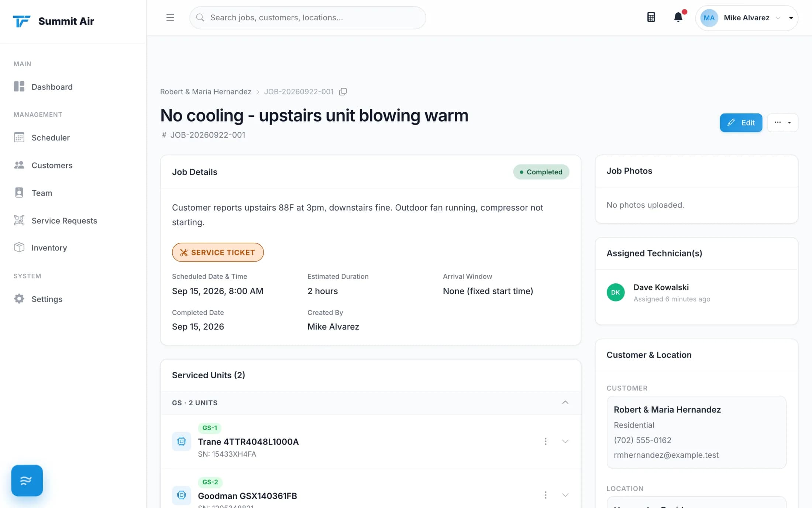Image resolution: width=812 pixels, height=508 pixels.
Task: Click the SERVICE TICKET badge
Action: [218, 252]
